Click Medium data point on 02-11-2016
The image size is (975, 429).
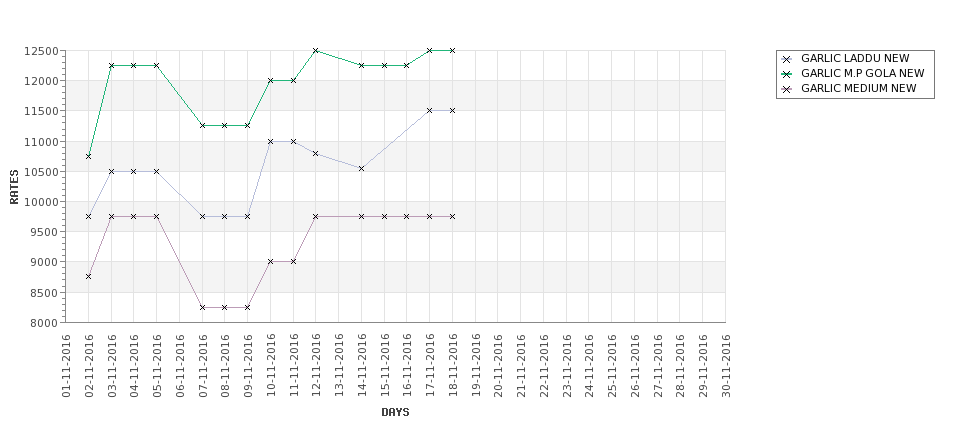click(x=88, y=276)
